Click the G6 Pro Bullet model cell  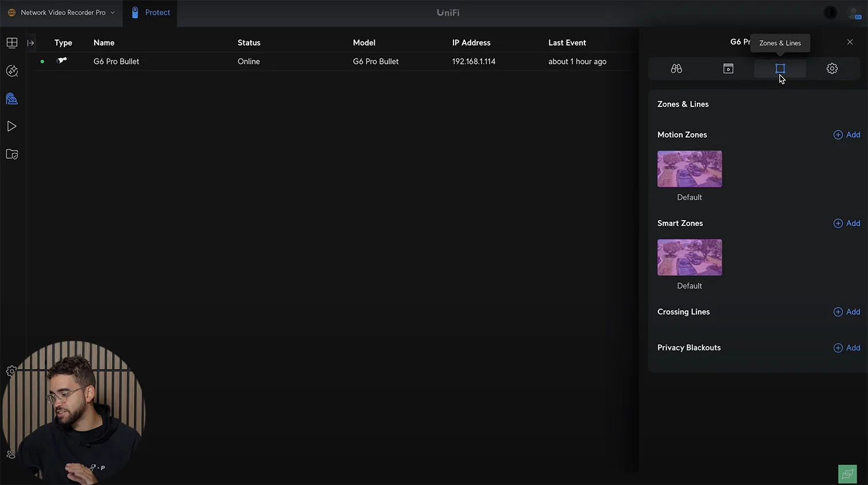(x=375, y=61)
